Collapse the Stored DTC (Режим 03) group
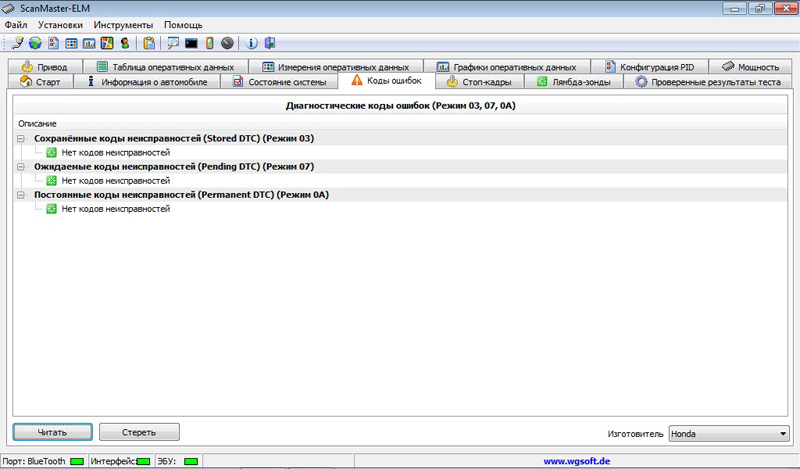800x469 pixels. point(21,138)
